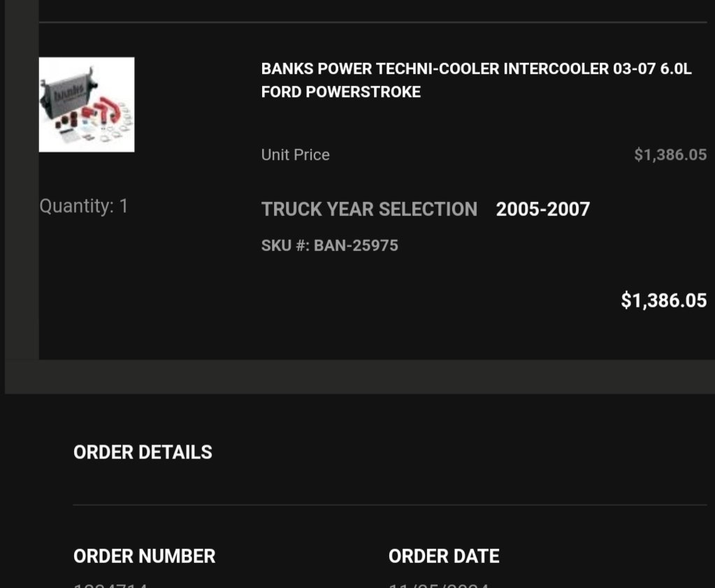Click the banks logo on the intercooler image
Screen dimensions: 715x588
point(69,94)
